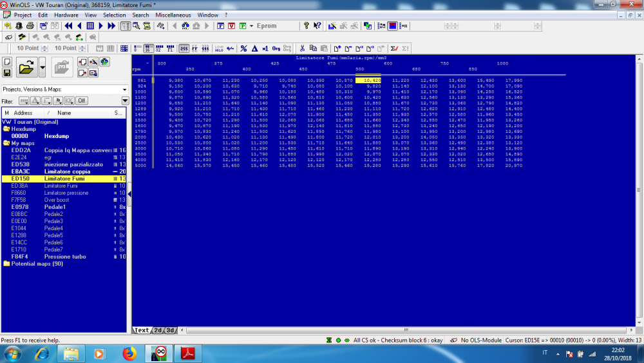Jump to the last map with the double-right arrow
The width and height of the screenshot is (644, 363).
(x=111, y=26)
